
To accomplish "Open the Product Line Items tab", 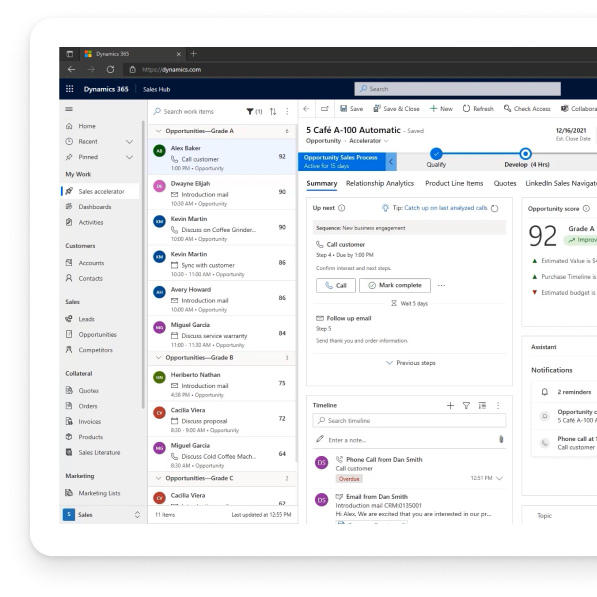I will 454,183.
